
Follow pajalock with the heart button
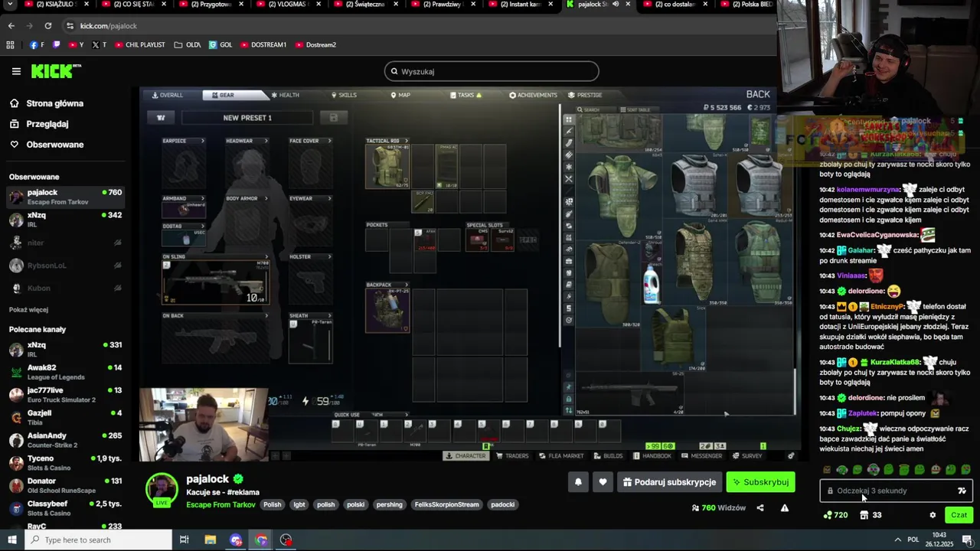point(603,482)
